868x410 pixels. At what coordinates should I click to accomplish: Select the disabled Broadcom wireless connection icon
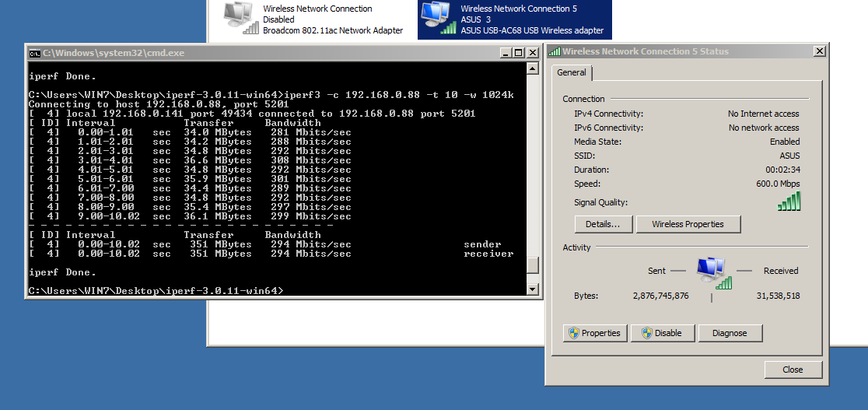click(x=240, y=18)
